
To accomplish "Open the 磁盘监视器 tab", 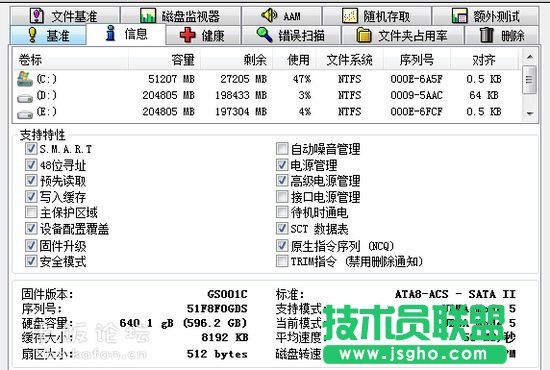I will 180,16.
